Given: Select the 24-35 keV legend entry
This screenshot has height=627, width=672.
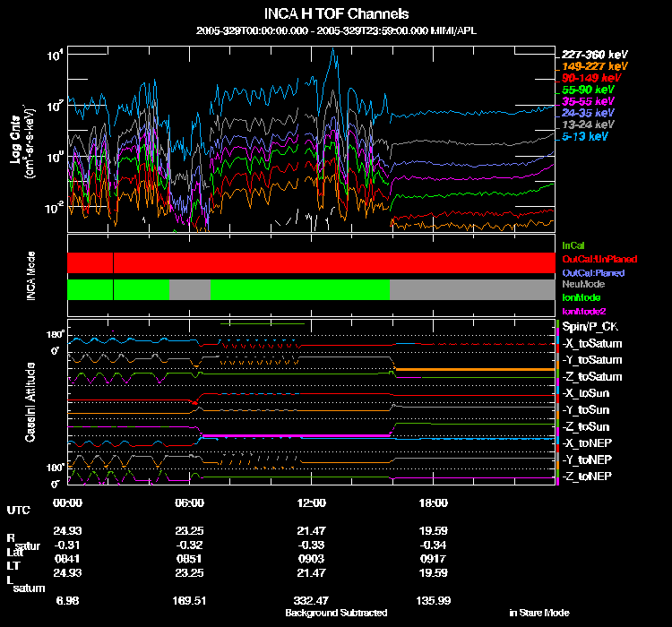Looking at the screenshot, I should [x=588, y=113].
